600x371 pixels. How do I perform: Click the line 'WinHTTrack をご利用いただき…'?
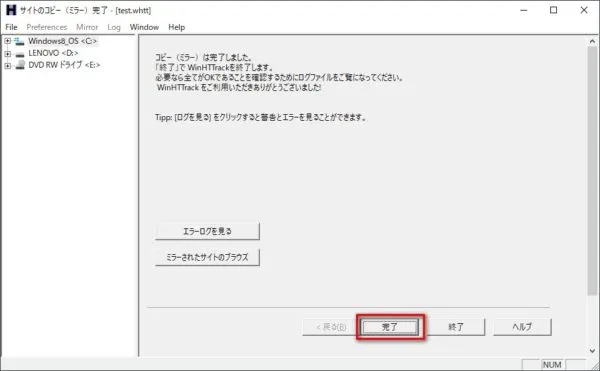coord(239,88)
